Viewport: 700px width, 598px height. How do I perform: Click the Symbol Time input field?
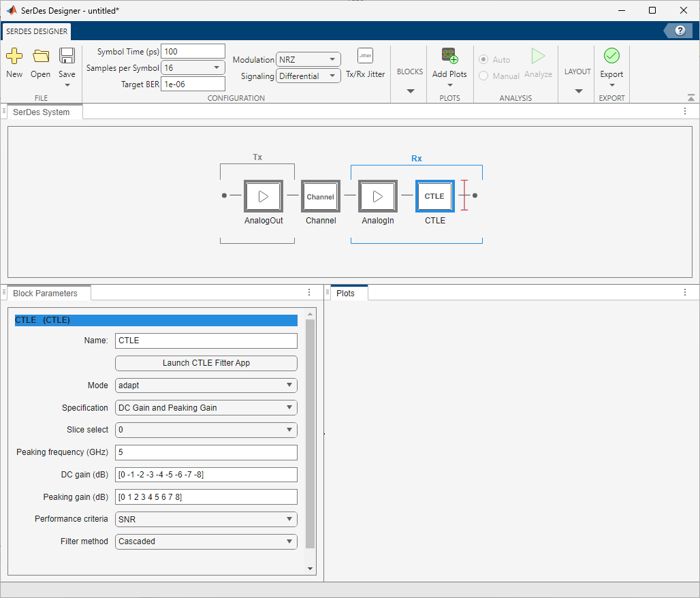[x=193, y=52]
